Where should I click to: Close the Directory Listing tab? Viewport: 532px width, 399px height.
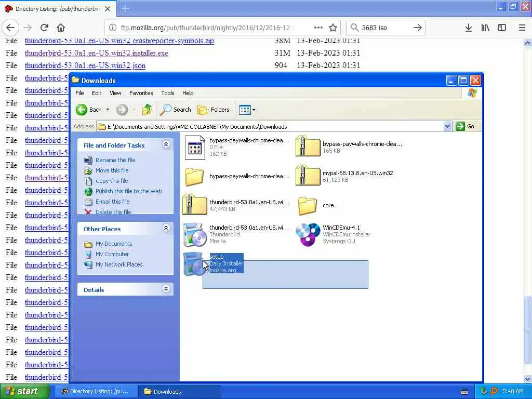click(x=108, y=9)
